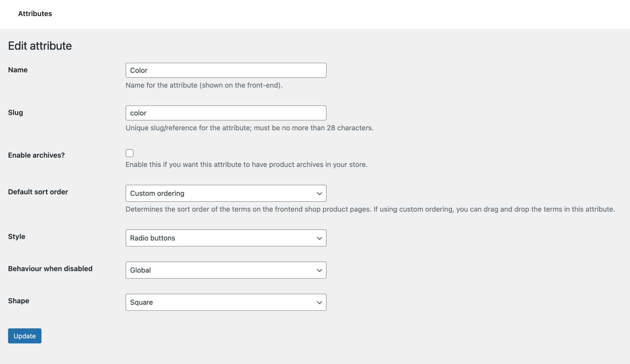Click the Style field label

pos(16,236)
